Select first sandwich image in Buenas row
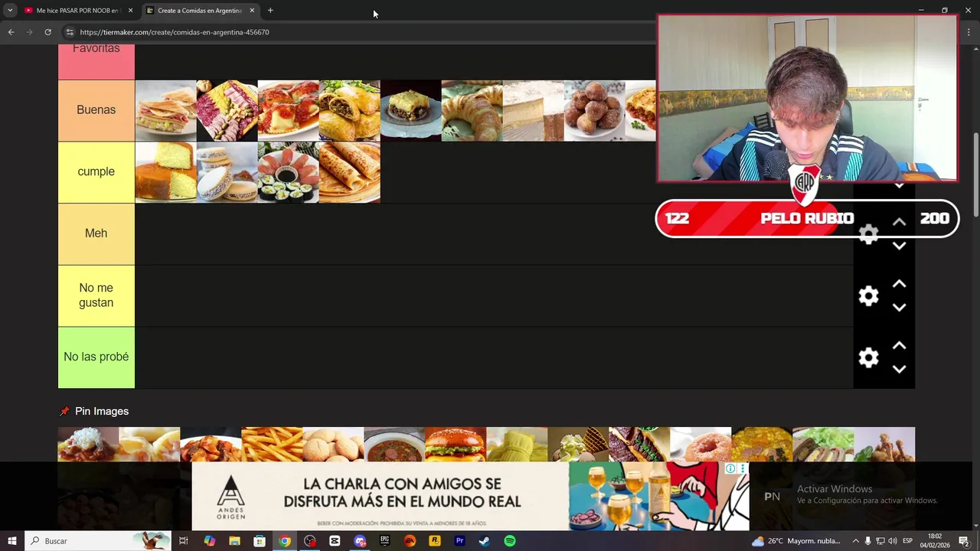 pyautogui.click(x=166, y=110)
